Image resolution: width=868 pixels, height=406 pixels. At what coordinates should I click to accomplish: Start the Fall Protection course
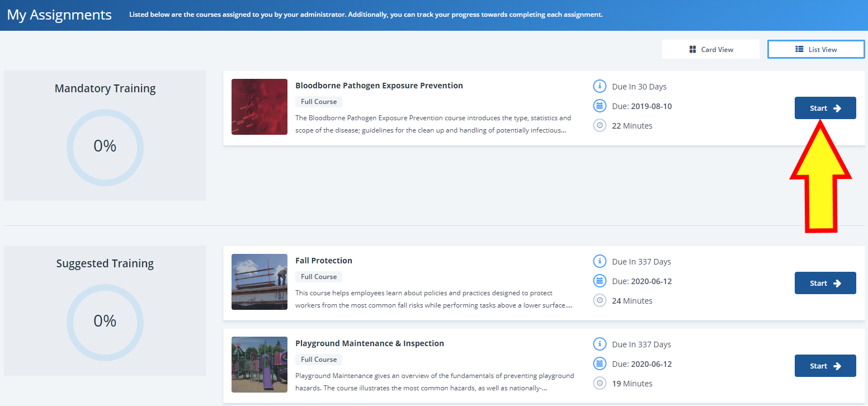coord(825,283)
